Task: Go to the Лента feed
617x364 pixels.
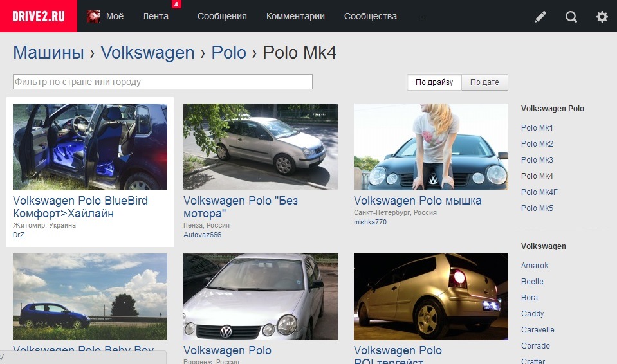Action: (x=156, y=16)
